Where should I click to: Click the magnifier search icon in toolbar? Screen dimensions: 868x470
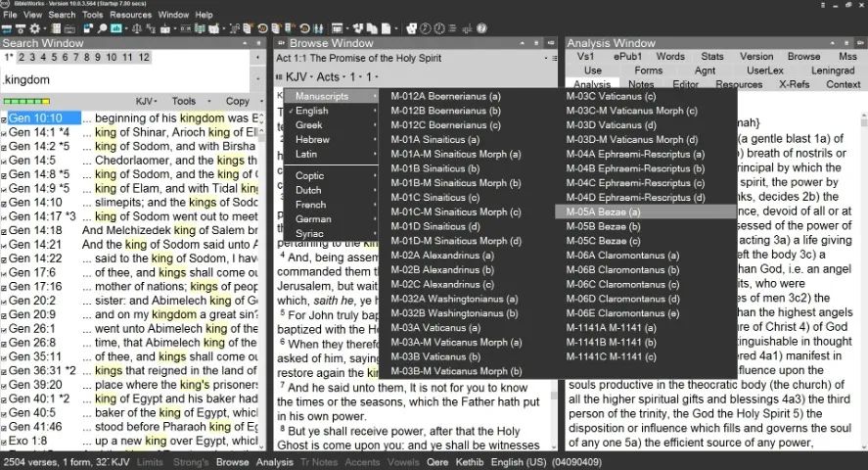pos(103,28)
